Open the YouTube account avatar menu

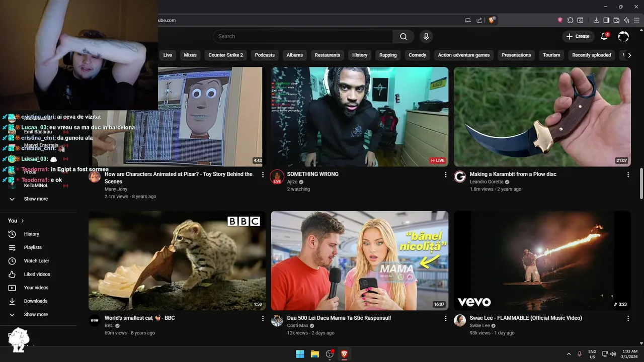623,36
